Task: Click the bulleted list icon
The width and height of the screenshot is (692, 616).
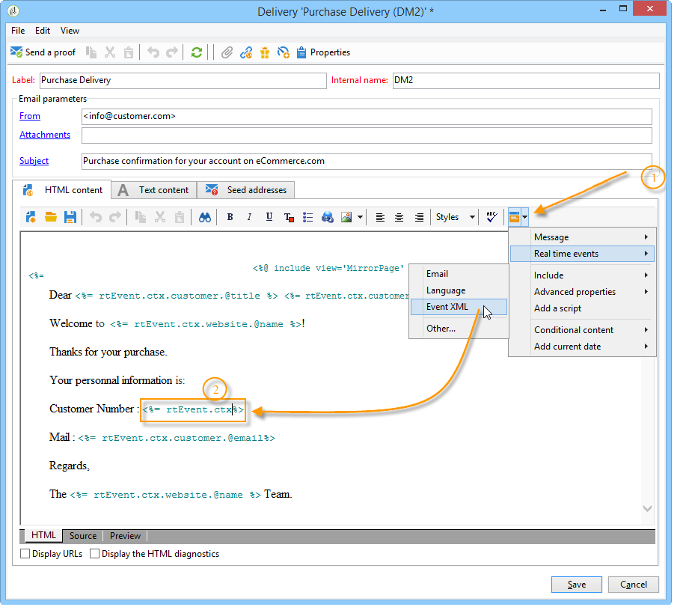Action: [x=308, y=217]
